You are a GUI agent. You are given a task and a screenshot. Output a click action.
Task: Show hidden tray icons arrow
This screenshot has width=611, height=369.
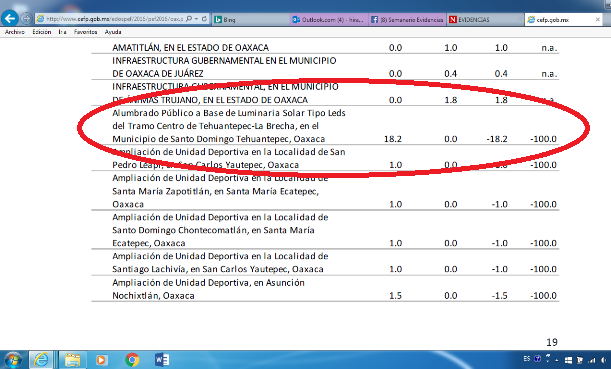557,360
